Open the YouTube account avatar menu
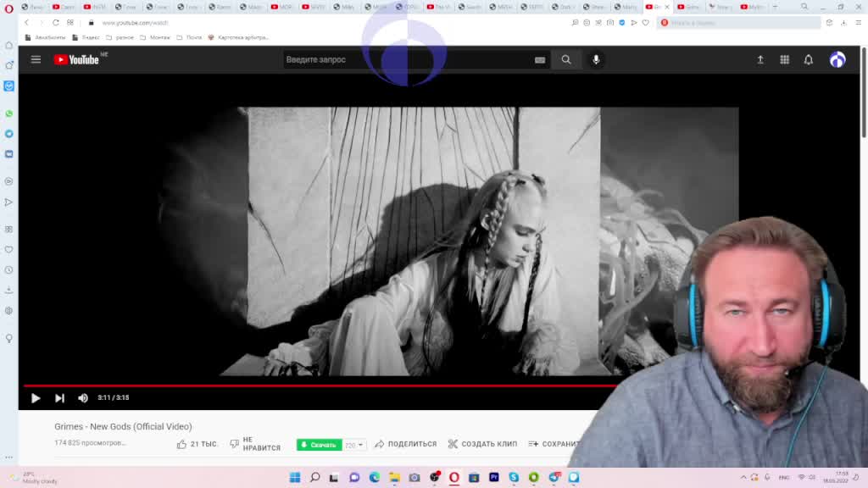 837,60
